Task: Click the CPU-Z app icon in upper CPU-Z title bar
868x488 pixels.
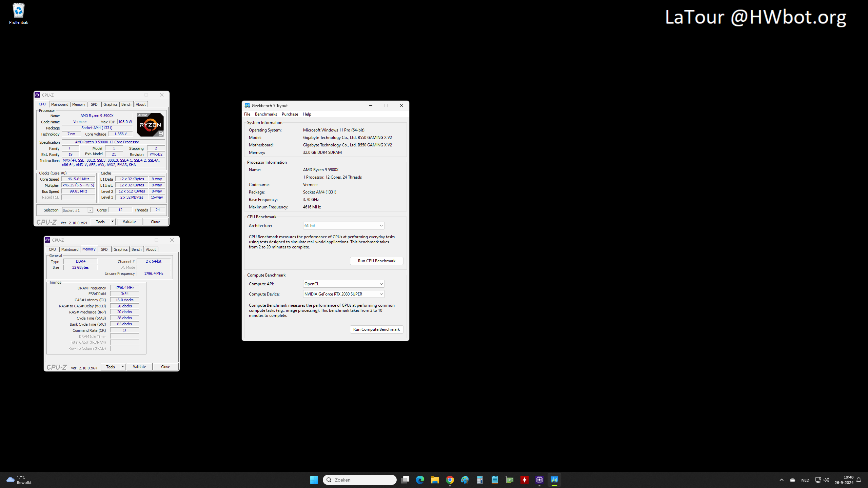Action: pyautogui.click(x=38, y=95)
